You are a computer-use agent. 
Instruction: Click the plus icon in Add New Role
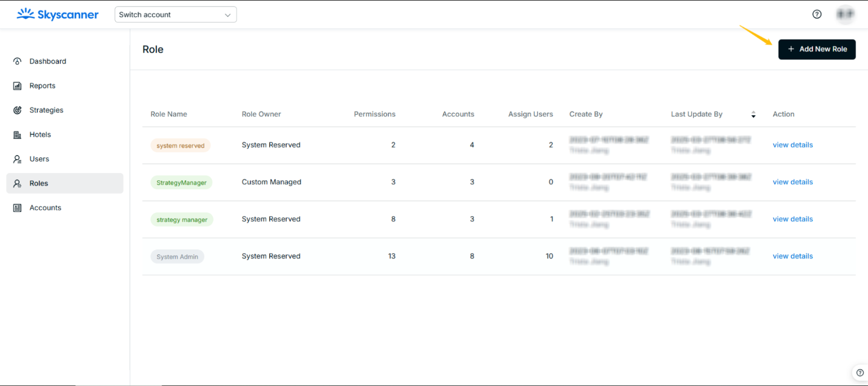tap(791, 49)
